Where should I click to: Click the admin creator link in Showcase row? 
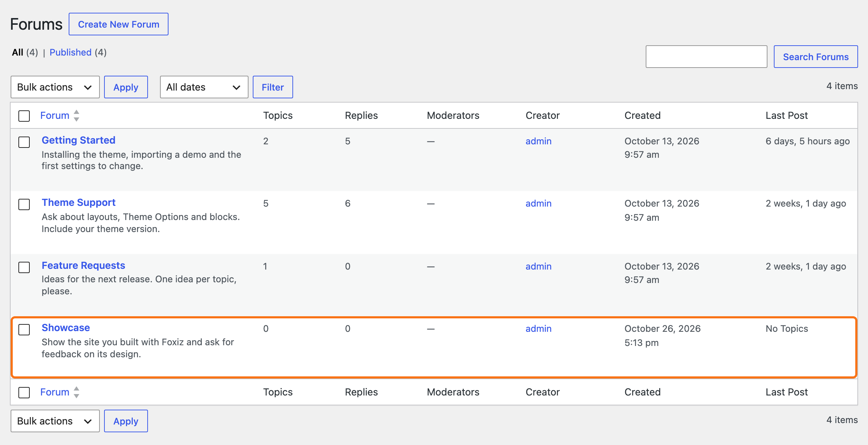pos(538,329)
